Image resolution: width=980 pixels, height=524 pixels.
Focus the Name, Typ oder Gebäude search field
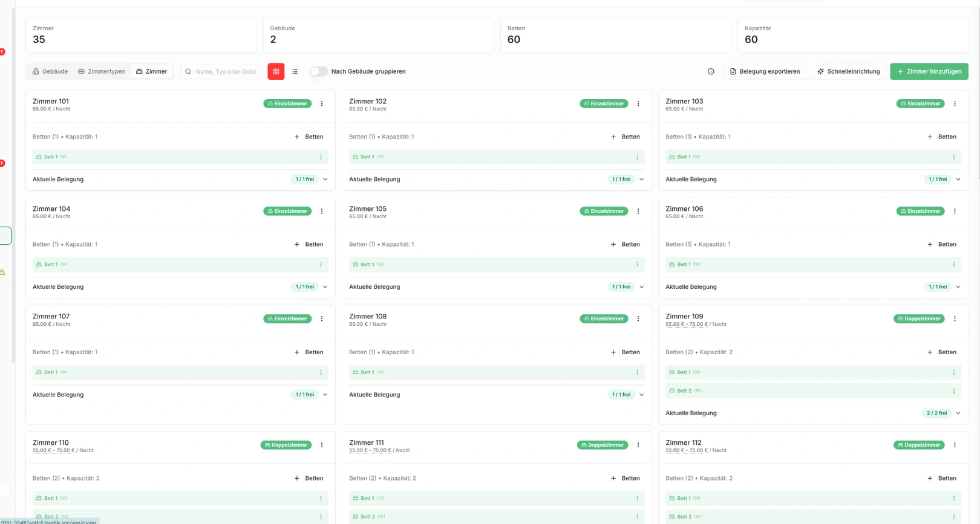click(221, 71)
